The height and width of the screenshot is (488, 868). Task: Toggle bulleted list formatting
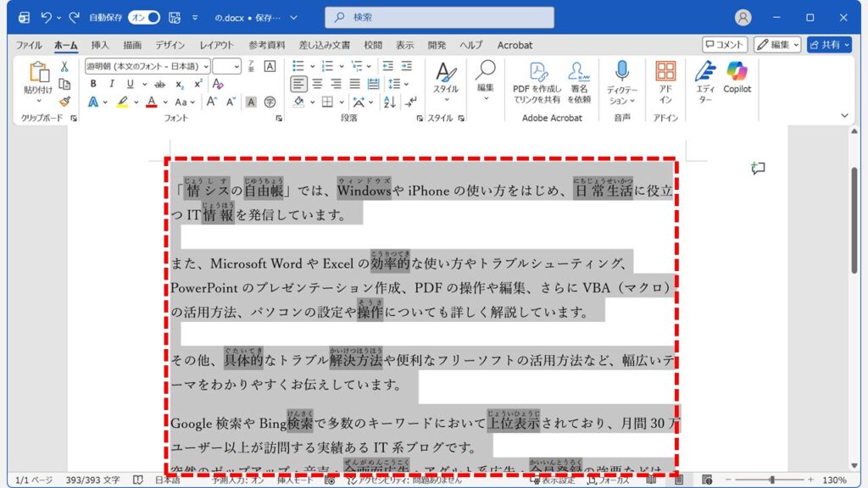tap(300, 66)
